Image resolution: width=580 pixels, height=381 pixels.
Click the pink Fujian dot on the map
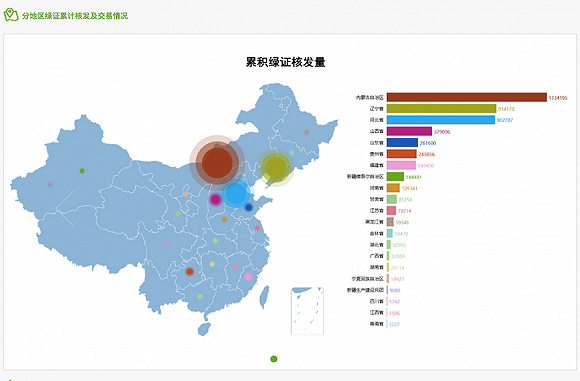249,277
